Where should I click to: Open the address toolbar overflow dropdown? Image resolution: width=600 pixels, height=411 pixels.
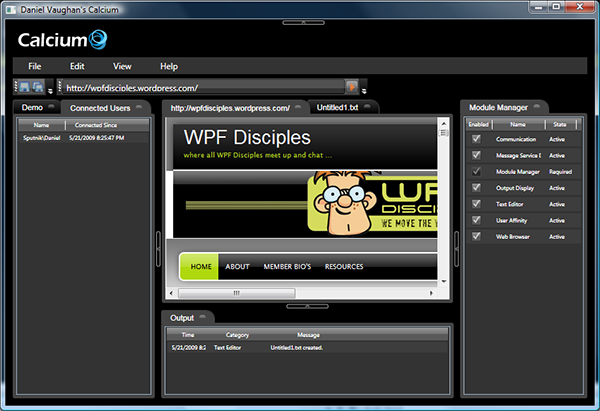pyautogui.click(x=364, y=91)
